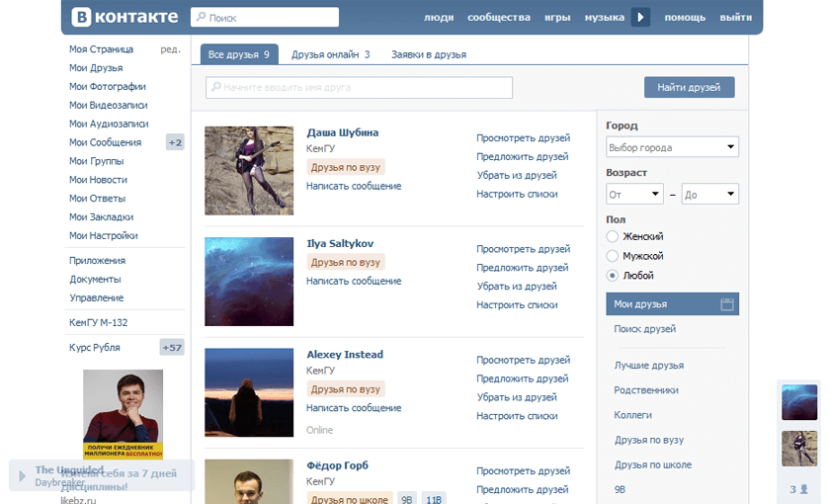Open Даша Шубина's profile photo
The width and height of the screenshot is (830, 504).
(249, 171)
